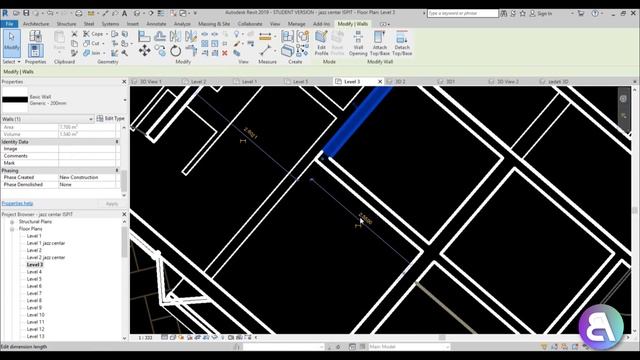Click Join geometry tool
Screen dimensions: 640x360
point(92,53)
